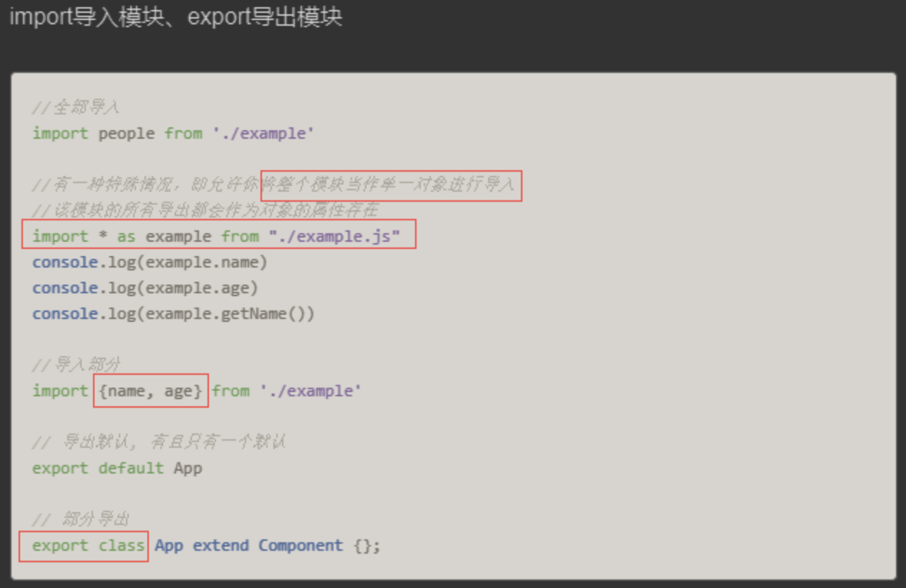The height and width of the screenshot is (588, 906).
Task: Select the red-boxed '{name, age}' destructuring
Action: click(x=150, y=391)
